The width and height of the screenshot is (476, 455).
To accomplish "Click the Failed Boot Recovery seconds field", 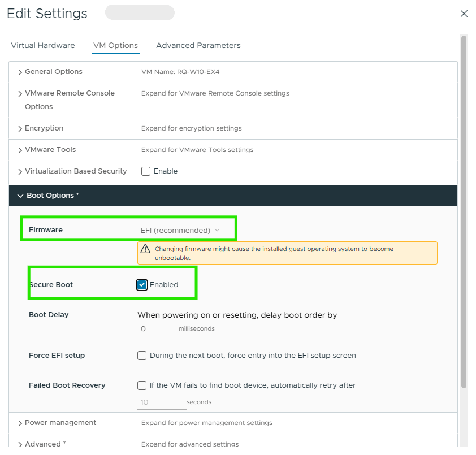I will (x=161, y=402).
